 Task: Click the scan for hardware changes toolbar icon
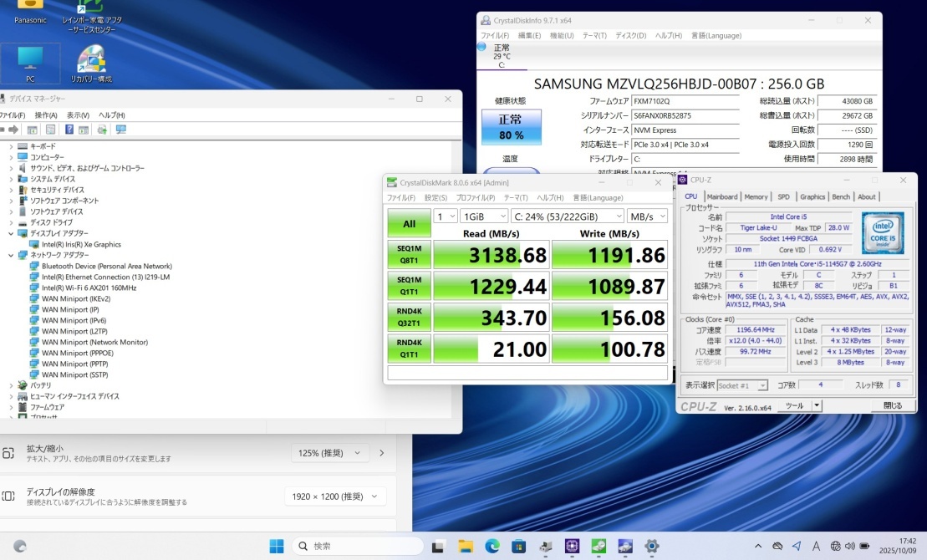coord(121,130)
